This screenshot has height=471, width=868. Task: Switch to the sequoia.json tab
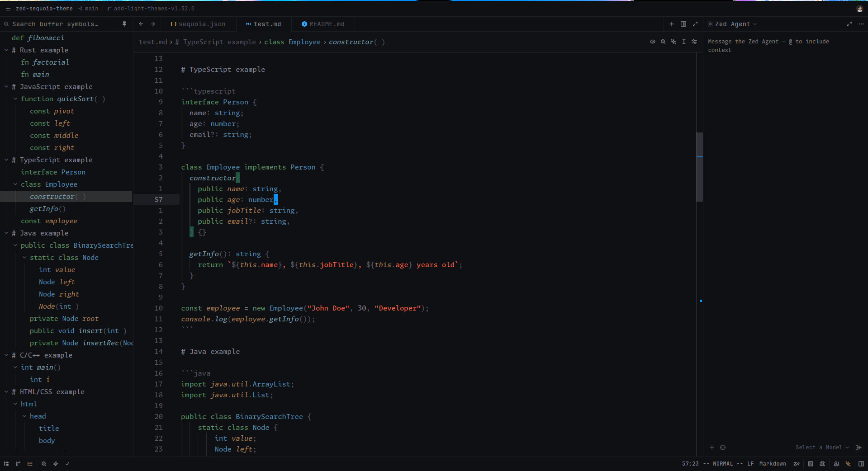(x=198, y=24)
